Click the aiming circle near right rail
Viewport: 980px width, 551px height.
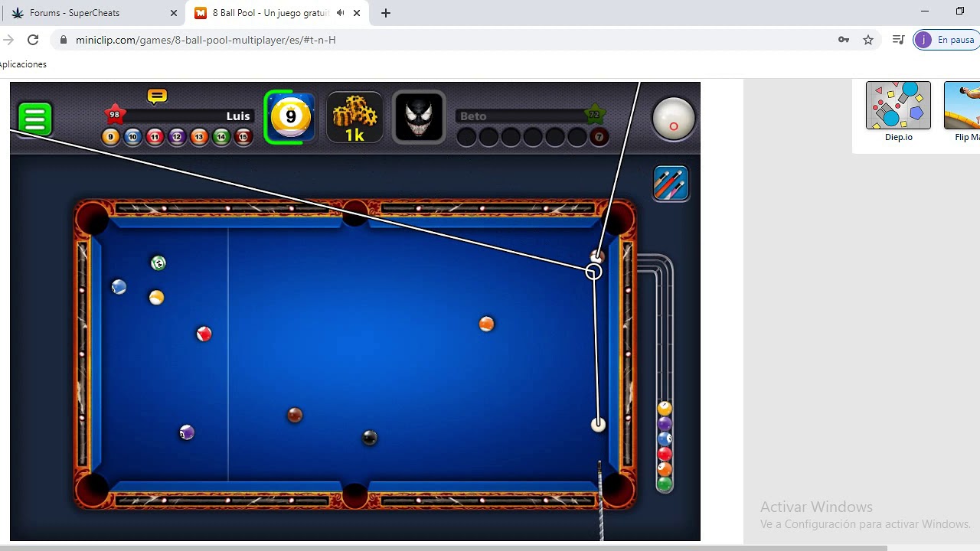(593, 272)
